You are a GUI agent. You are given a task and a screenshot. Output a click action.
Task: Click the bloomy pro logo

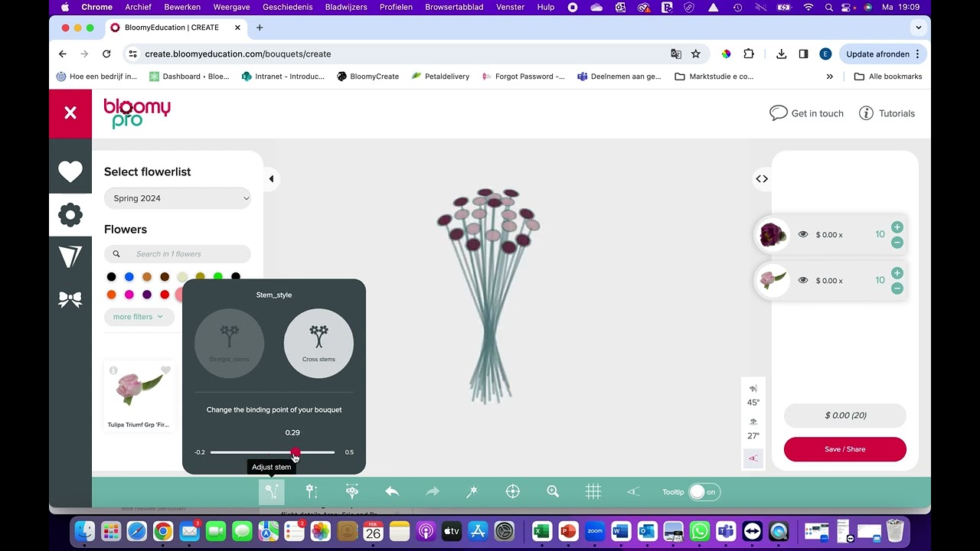click(137, 113)
